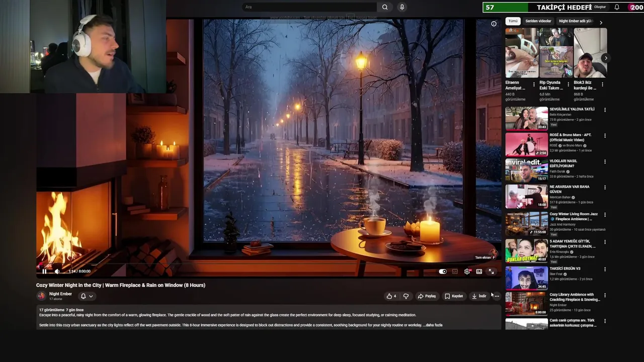Open options for 5 ADAM YEMEĞE GİTTİK video
This screenshot has width=644, height=362.
[605, 242]
